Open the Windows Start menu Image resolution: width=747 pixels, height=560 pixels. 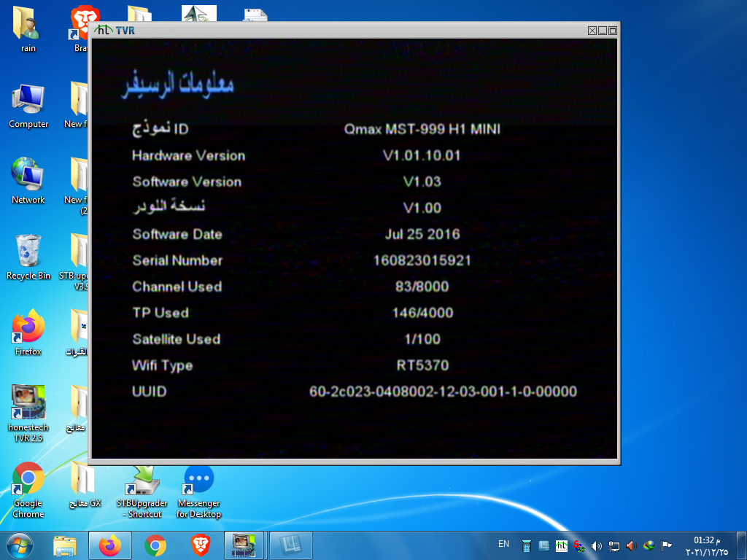(19, 545)
